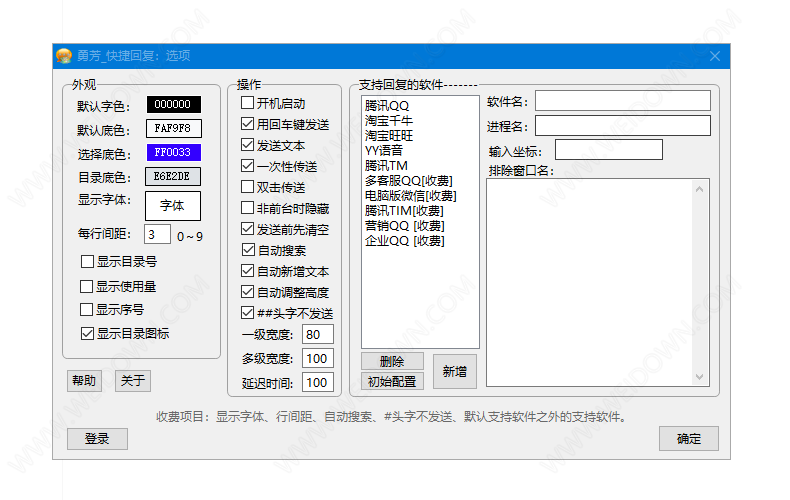The height and width of the screenshot is (500, 790).
Task: Focus the 软件名 input field
Action: (x=622, y=101)
